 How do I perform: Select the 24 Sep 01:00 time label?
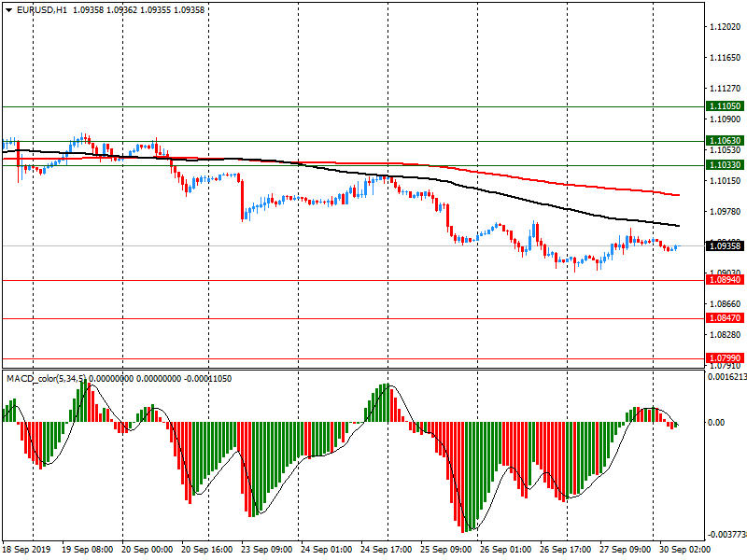[326, 549]
